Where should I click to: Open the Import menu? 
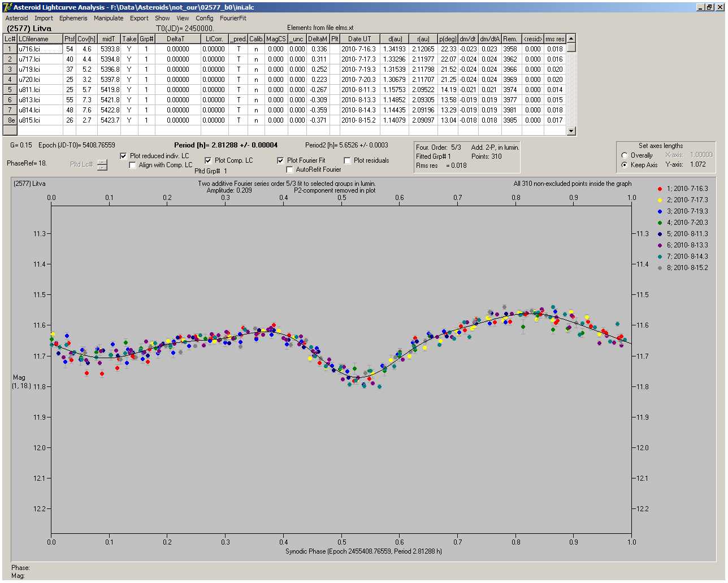click(x=44, y=18)
